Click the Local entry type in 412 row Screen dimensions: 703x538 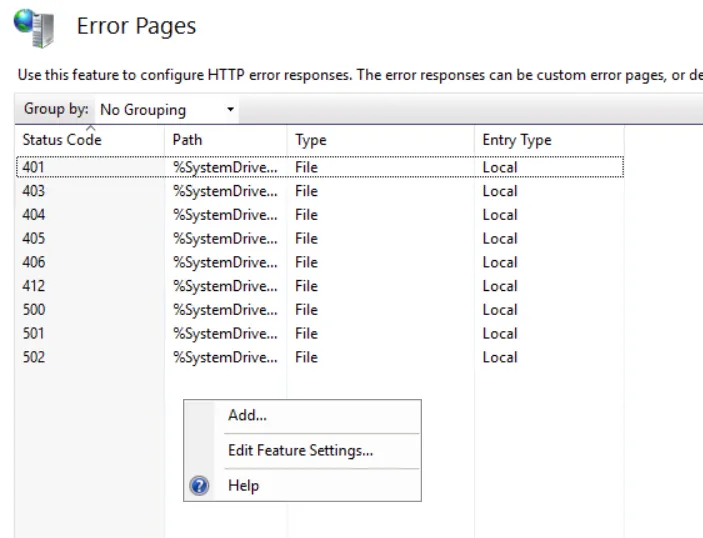(500, 286)
